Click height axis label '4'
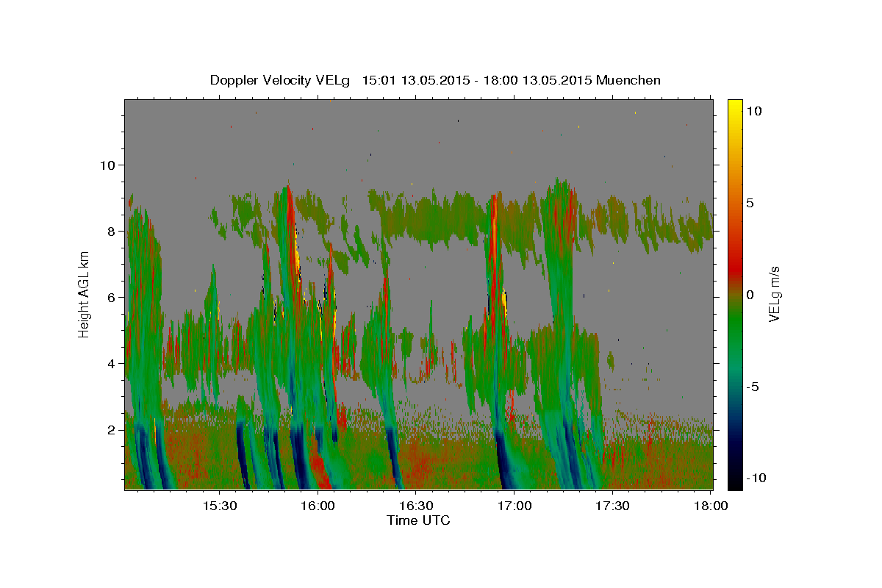Image resolution: width=882 pixels, height=588 pixels. click(110, 363)
